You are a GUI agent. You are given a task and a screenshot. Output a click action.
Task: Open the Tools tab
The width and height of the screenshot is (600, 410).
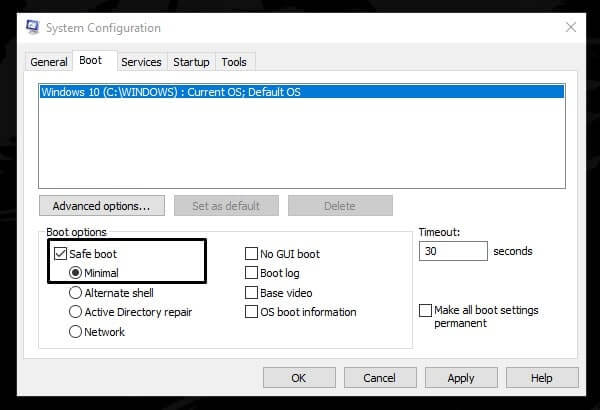pos(234,62)
